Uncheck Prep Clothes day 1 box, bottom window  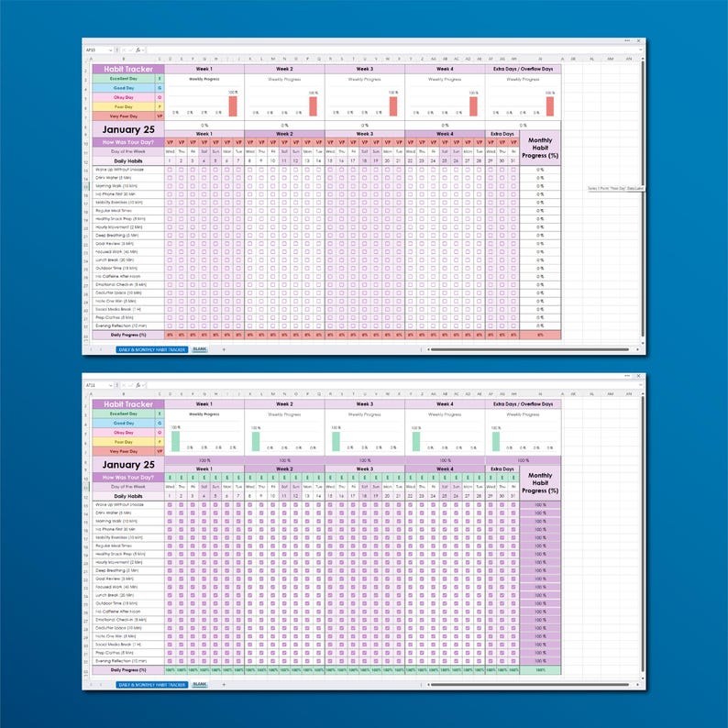click(x=170, y=653)
